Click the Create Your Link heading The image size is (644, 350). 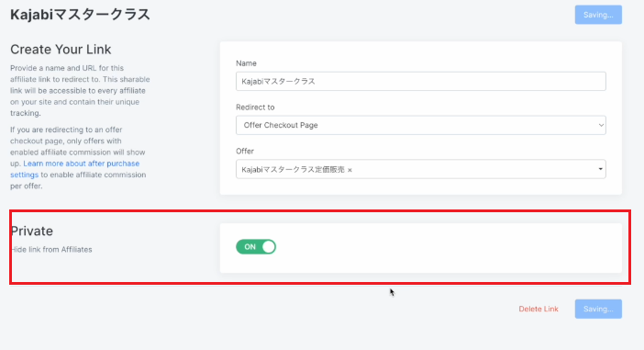61,50
